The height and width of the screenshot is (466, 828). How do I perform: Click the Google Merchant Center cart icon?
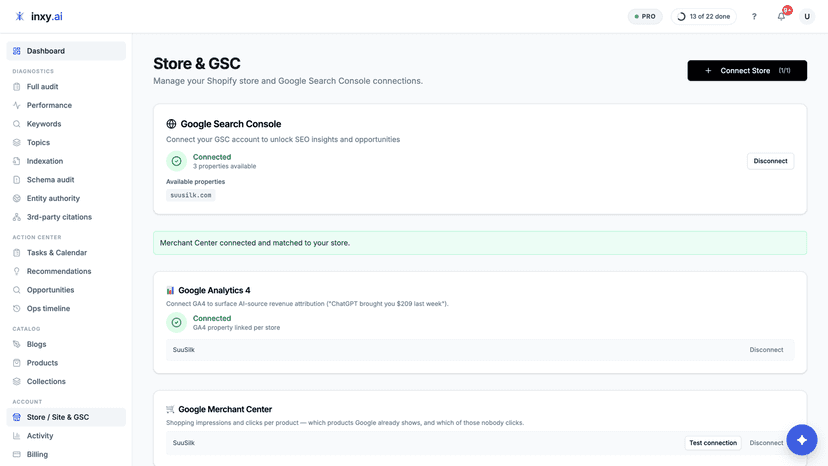170,409
